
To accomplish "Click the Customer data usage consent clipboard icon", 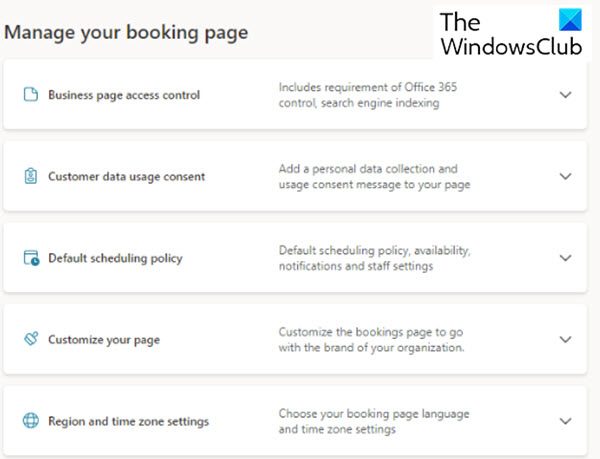I will point(30,177).
